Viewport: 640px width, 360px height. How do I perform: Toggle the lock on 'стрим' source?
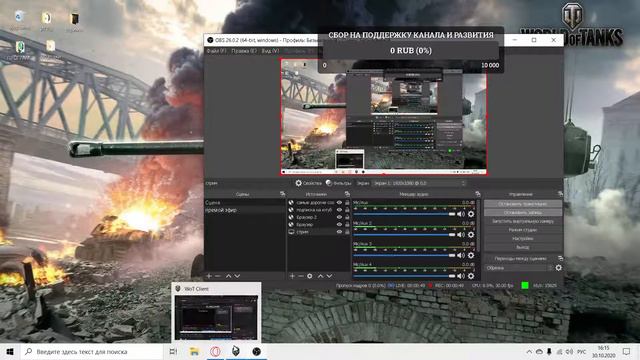347,232
